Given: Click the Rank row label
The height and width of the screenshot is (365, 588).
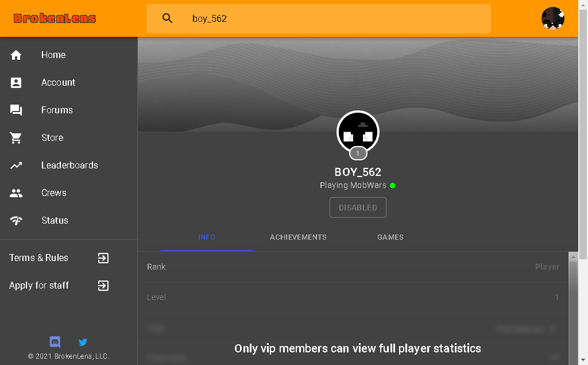Looking at the screenshot, I should pyautogui.click(x=156, y=267).
